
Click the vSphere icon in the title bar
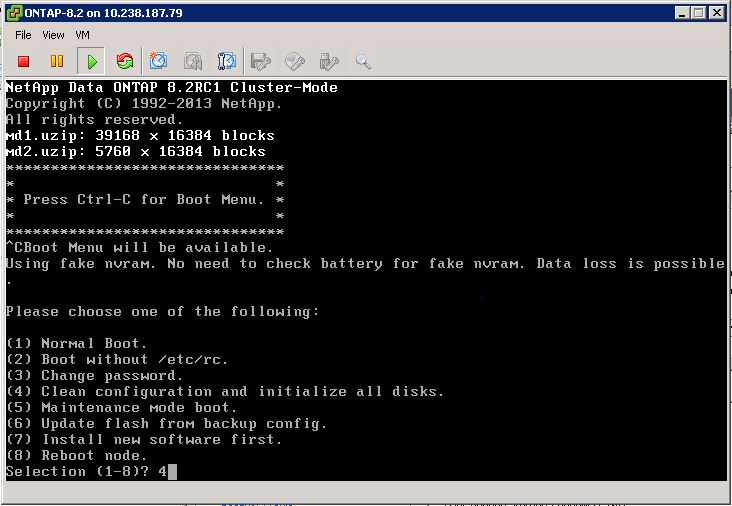point(14,13)
